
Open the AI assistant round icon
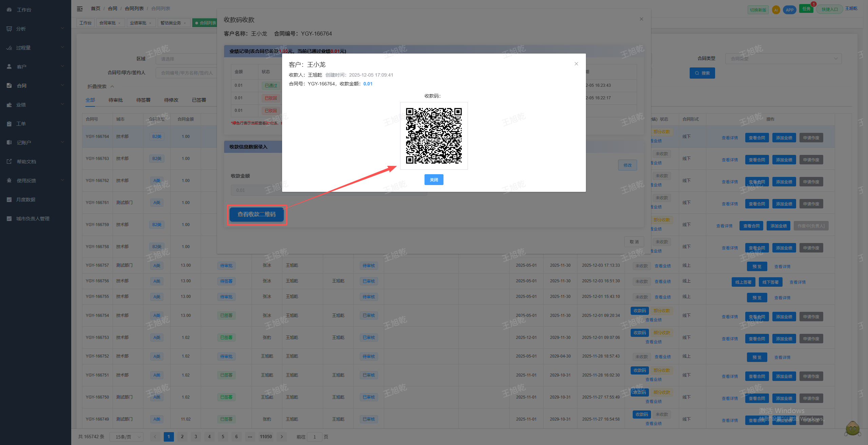[x=776, y=10]
